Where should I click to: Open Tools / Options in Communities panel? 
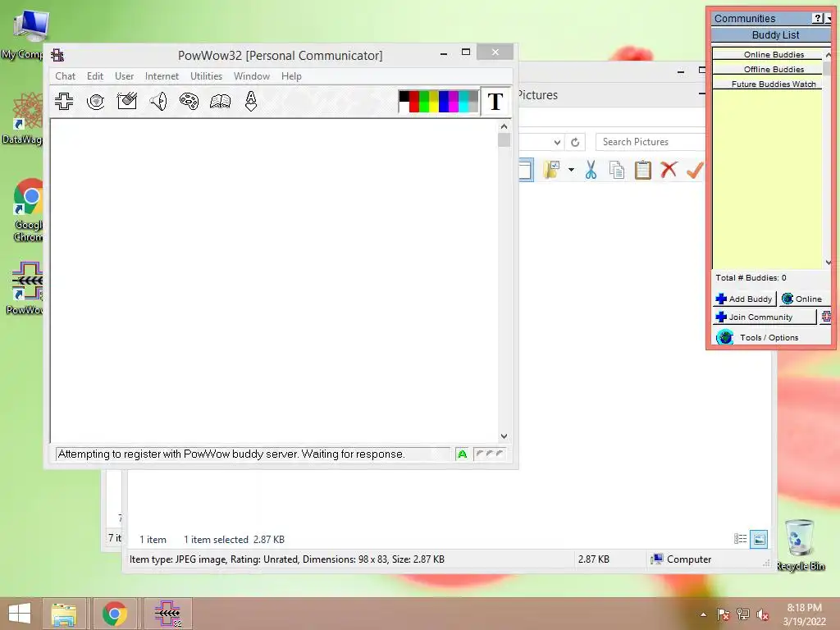(x=768, y=337)
